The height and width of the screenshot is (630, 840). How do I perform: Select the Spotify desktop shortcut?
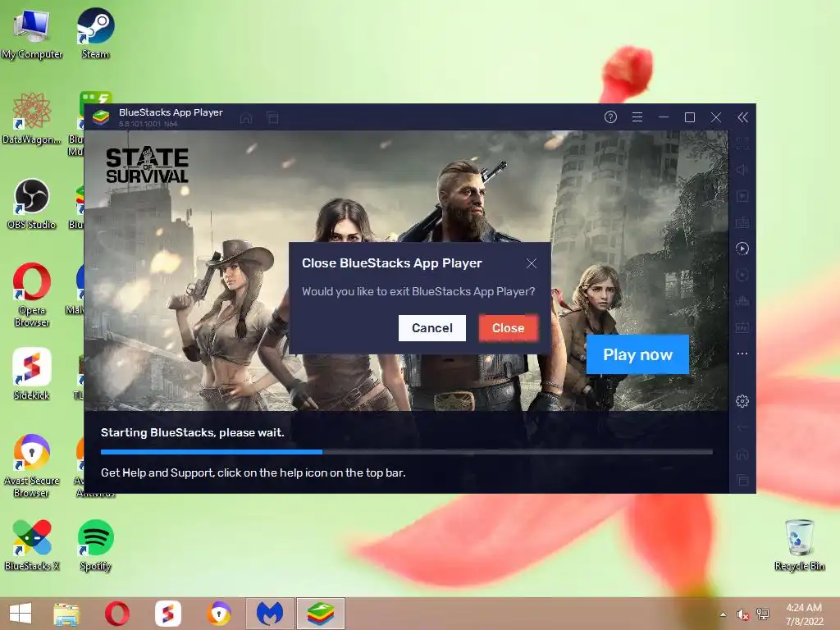click(95, 545)
